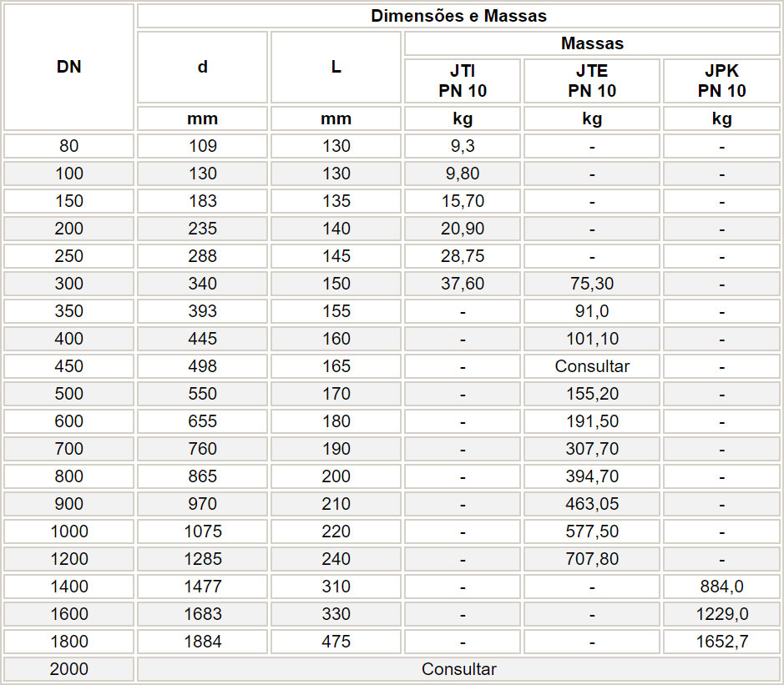This screenshot has width=784, height=685.
Task: Select the mass value '91,0'
Action: (x=592, y=310)
